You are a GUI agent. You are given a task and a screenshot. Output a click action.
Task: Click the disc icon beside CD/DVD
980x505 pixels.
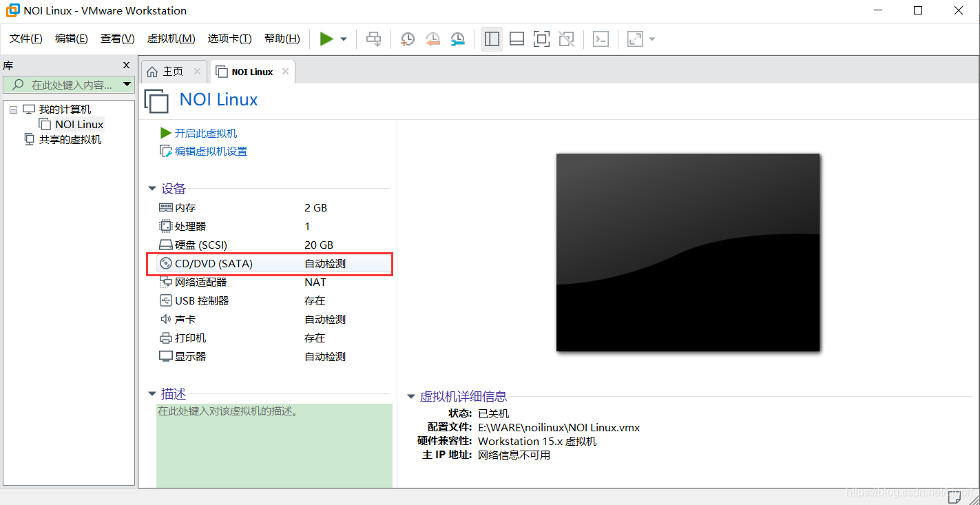(165, 264)
